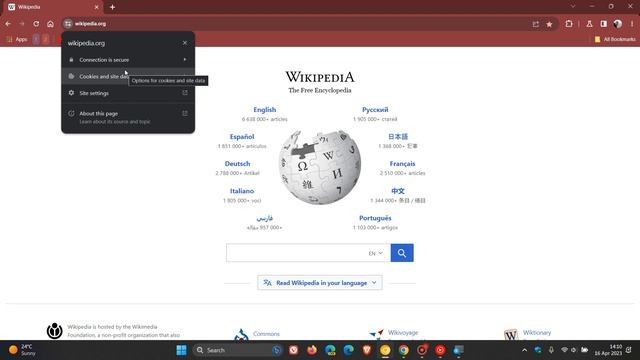Image resolution: width=640 pixels, height=360 pixels.
Task: Open Japanese 日本語 Wikipedia
Action: point(398,137)
